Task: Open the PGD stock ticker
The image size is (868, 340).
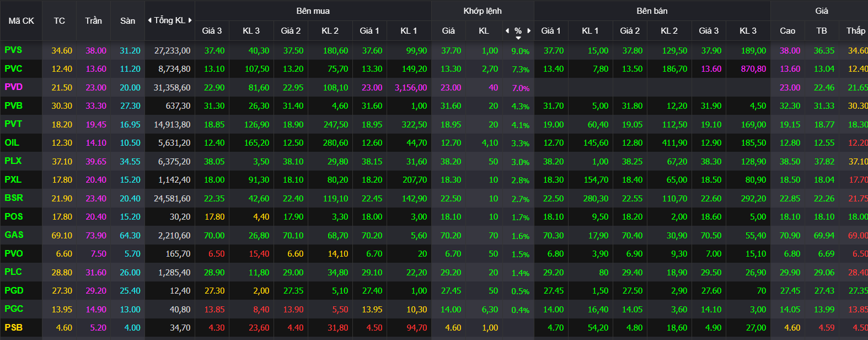Action: tap(14, 291)
